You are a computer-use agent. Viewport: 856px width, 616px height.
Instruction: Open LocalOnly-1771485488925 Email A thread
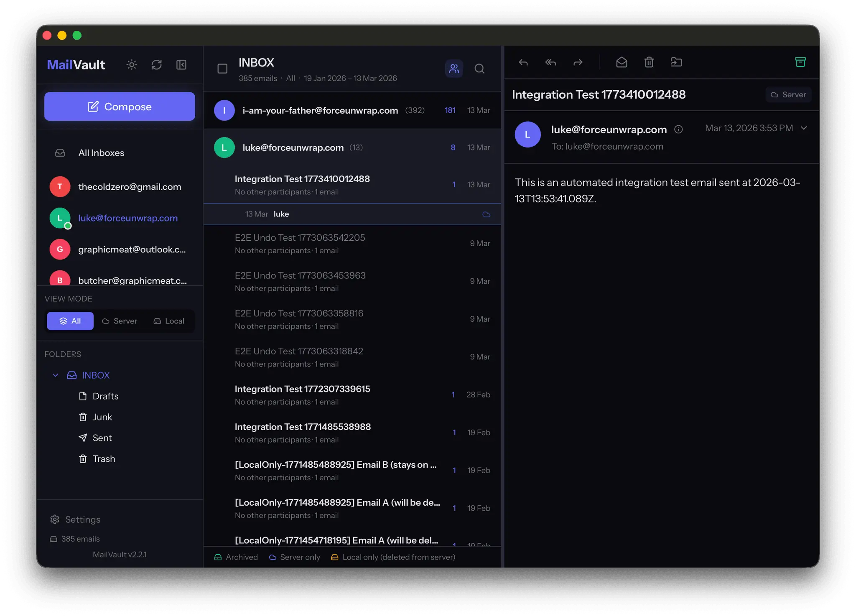pos(352,508)
